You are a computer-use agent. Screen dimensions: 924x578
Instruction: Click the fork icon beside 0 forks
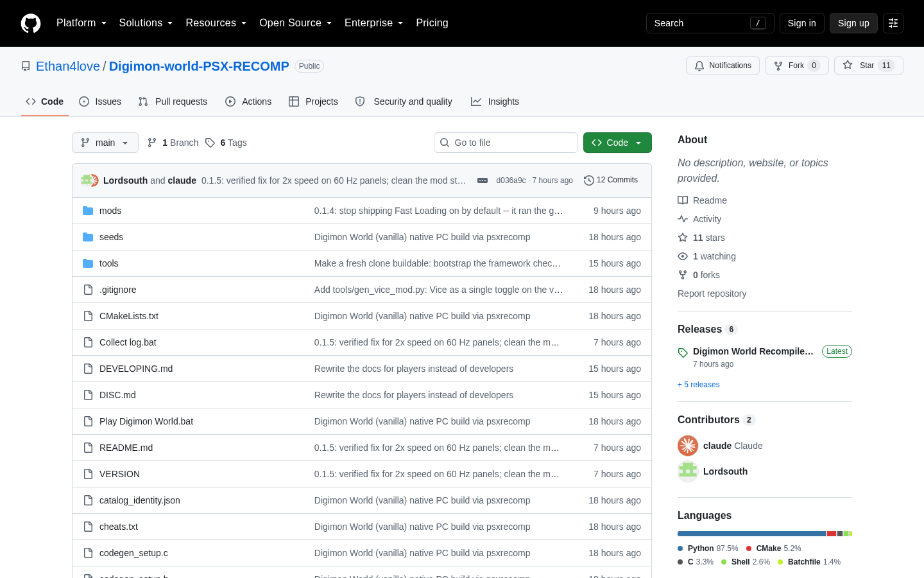tap(683, 275)
